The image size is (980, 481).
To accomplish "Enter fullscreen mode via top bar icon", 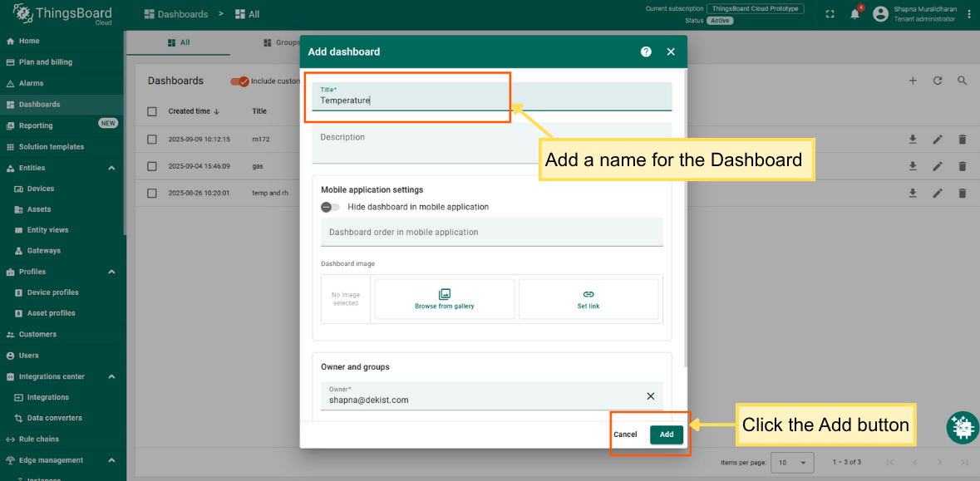I will 830,14.
